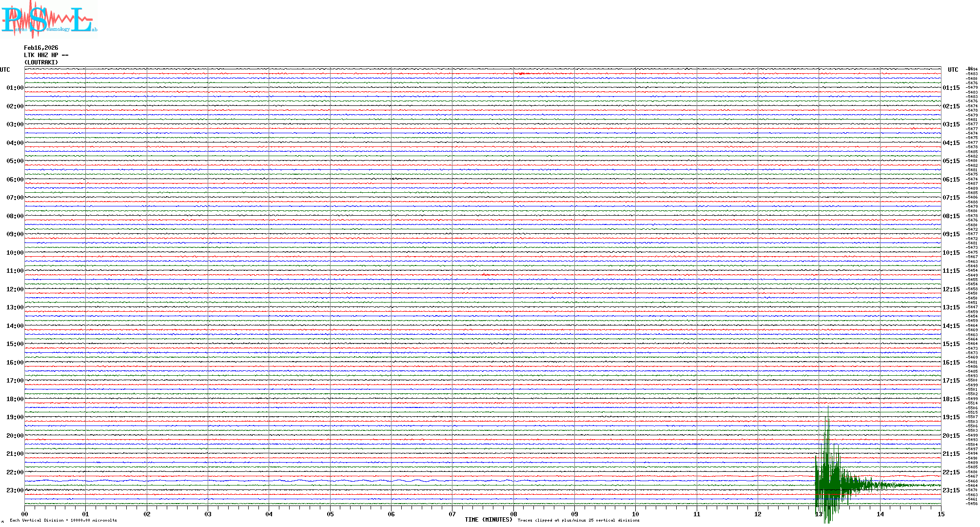This screenshot has width=980, height=527.
Task: Click the TIME (MINUTES) axis title
Action: pyautogui.click(x=488, y=520)
